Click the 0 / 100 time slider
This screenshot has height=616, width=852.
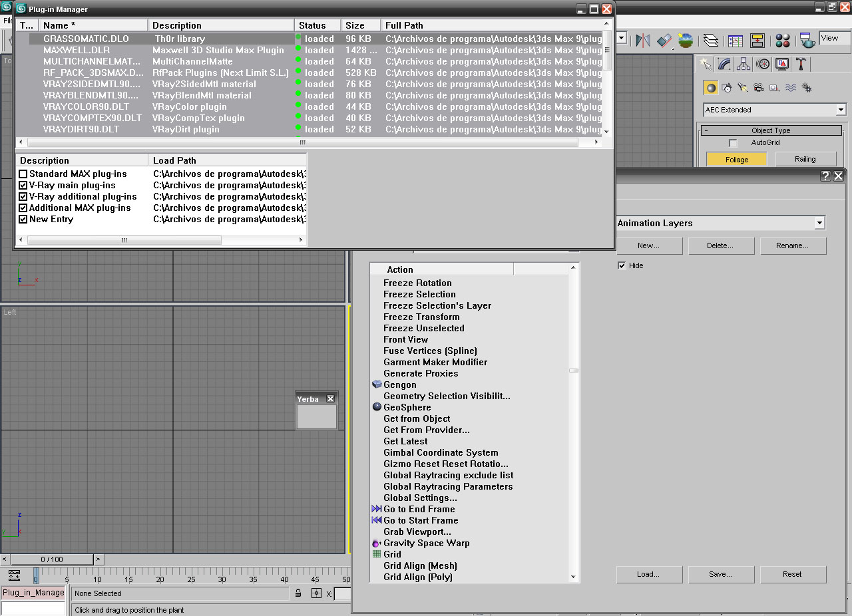pos(52,559)
